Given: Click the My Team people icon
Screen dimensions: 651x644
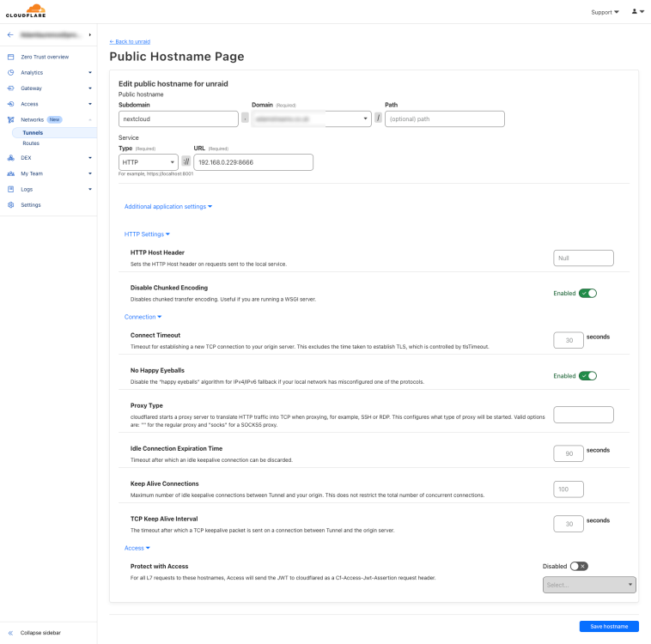Looking at the screenshot, I should (11, 173).
